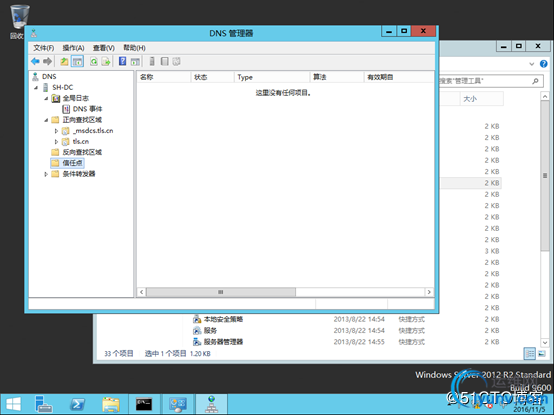554x415 pixels.
Task: Open the 查看(V) menu
Action: coord(104,48)
